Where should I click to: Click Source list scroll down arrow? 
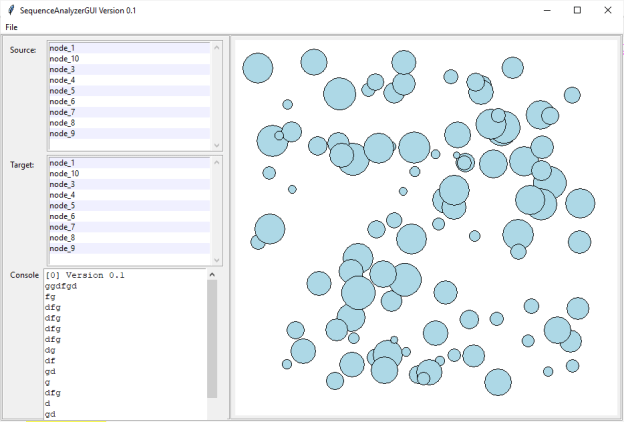pos(217,145)
